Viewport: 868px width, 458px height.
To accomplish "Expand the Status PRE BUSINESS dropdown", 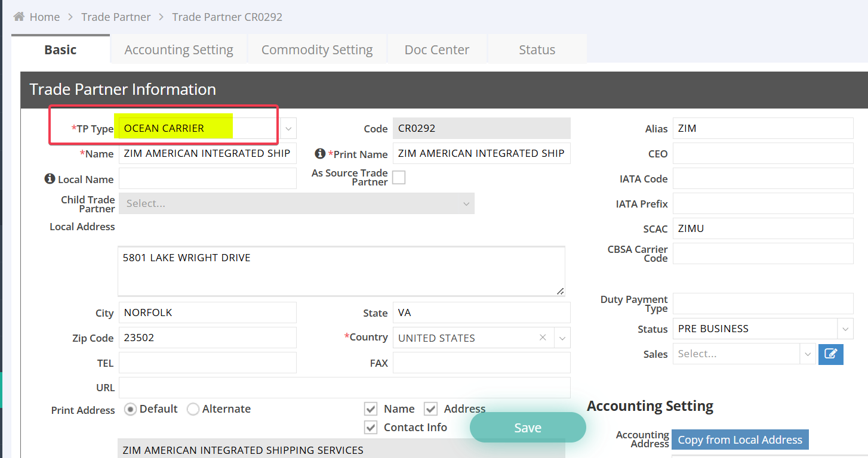I will click(845, 329).
